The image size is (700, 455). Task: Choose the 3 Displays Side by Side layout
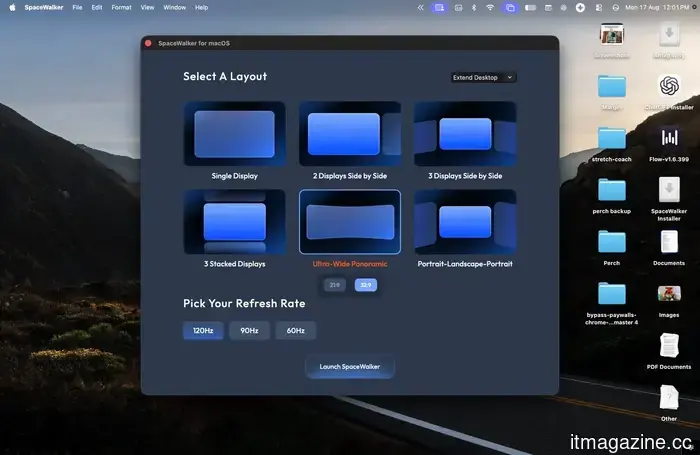(465, 134)
